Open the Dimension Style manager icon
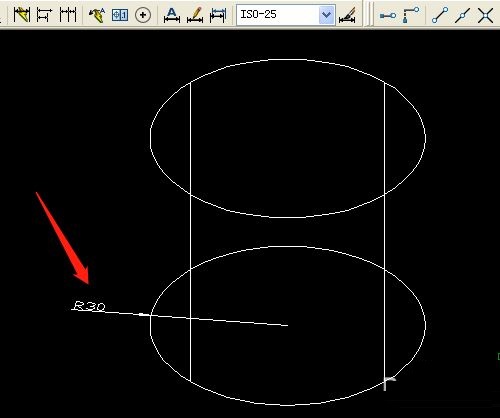The image size is (500, 418). click(x=347, y=15)
